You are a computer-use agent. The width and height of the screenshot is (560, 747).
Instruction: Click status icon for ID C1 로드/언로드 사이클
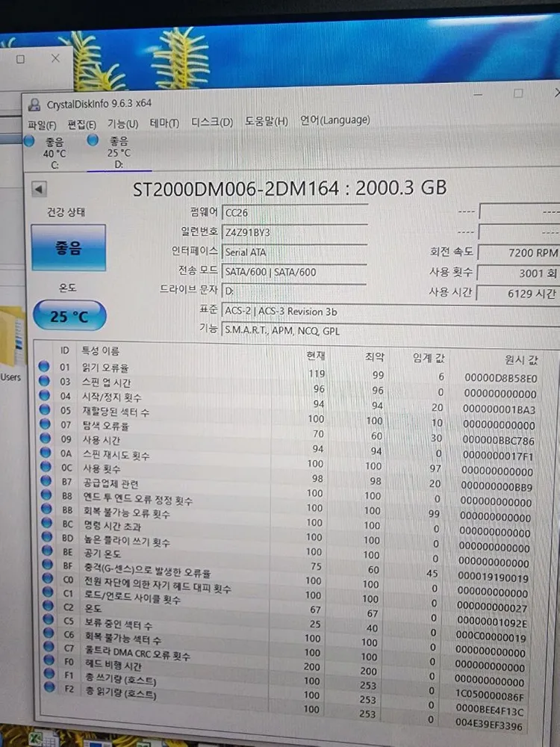[48, 592]
